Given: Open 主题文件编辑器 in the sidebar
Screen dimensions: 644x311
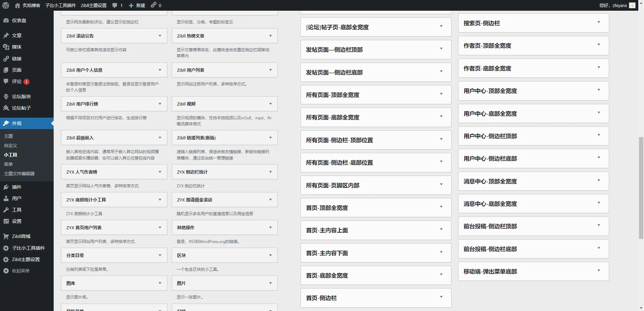Looking at the screenshot, I should 19,174.
